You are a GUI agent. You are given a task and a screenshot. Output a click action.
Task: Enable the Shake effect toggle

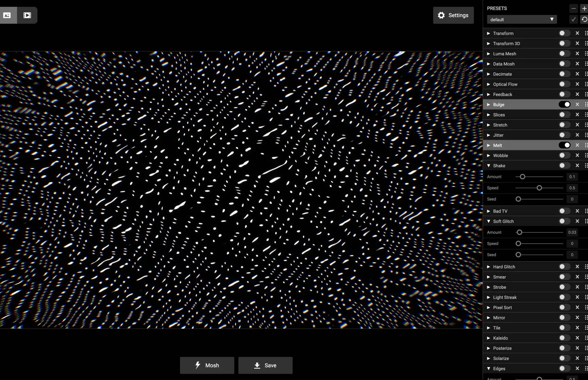(565, 166)
